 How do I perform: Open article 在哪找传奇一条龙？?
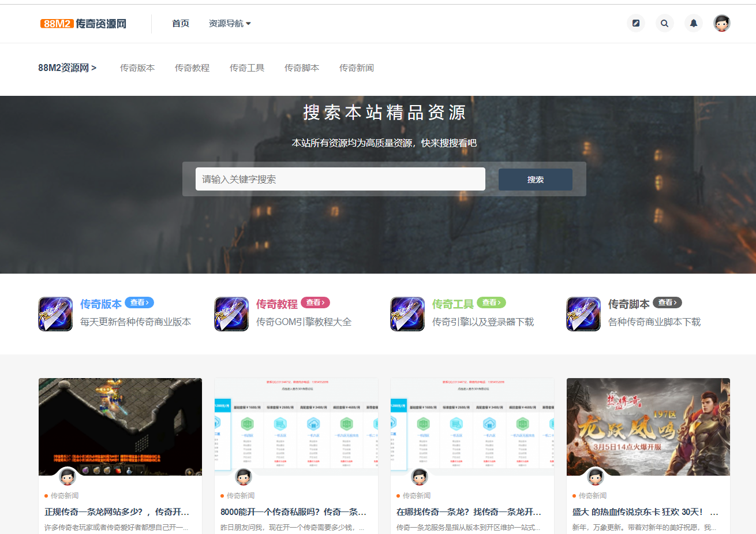coord(469,512)
